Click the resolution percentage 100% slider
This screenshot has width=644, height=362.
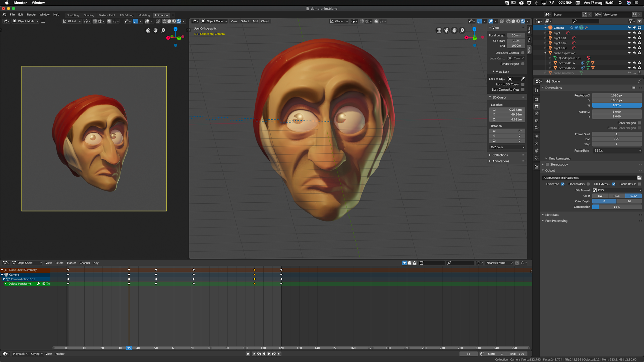point(617,105)
